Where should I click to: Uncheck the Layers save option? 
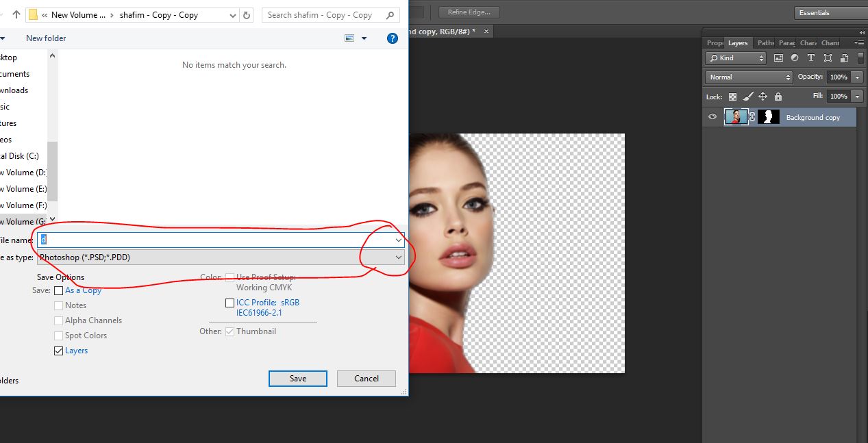[59, 351]
